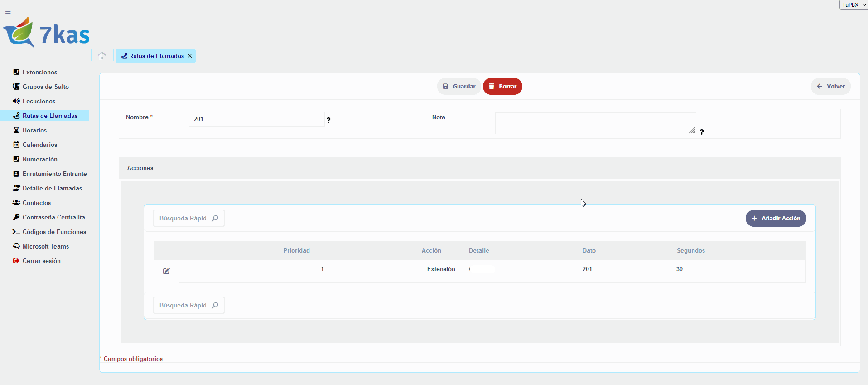Click Añadir Acción button
The image size is (868, 385).
[x=776, y=218]
